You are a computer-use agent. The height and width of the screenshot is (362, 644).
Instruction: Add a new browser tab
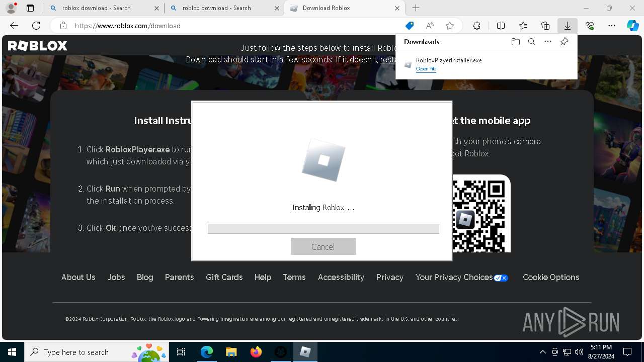pyautogui.click(x=416, y=8)
